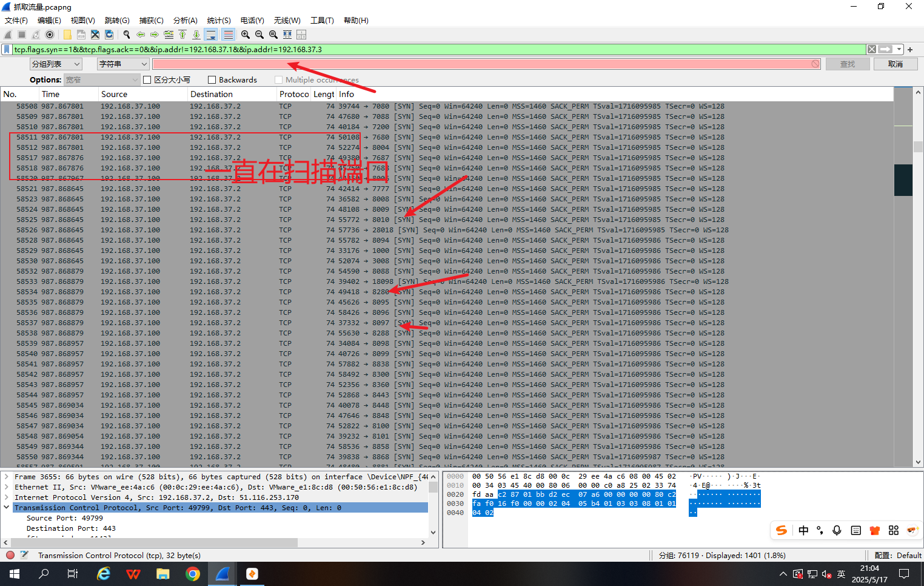Image resolution: width=924 pixels, height=586 pixels.
Task: Open the 工具(T) menu
Action: point(322,21)
